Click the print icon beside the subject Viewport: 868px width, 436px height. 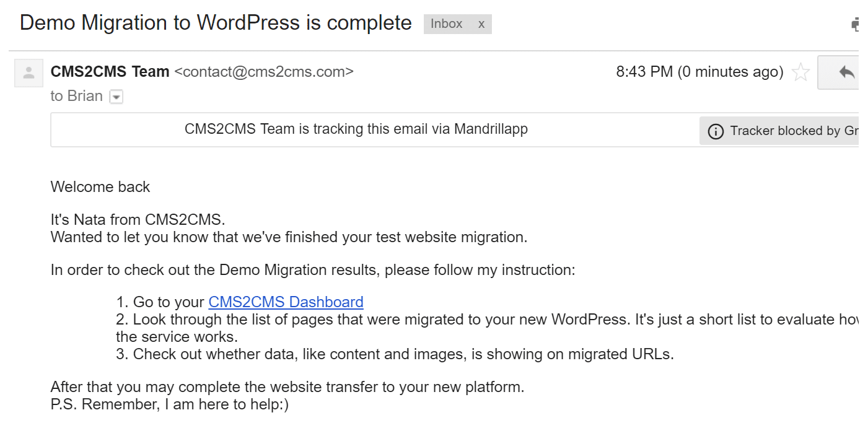coord(856,24)
